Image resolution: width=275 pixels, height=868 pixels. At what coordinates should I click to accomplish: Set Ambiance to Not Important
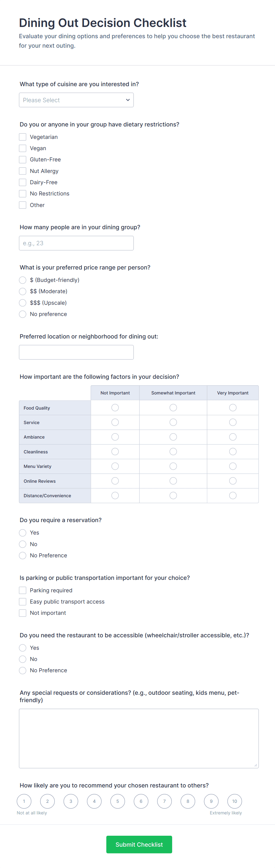pos(115,437)
